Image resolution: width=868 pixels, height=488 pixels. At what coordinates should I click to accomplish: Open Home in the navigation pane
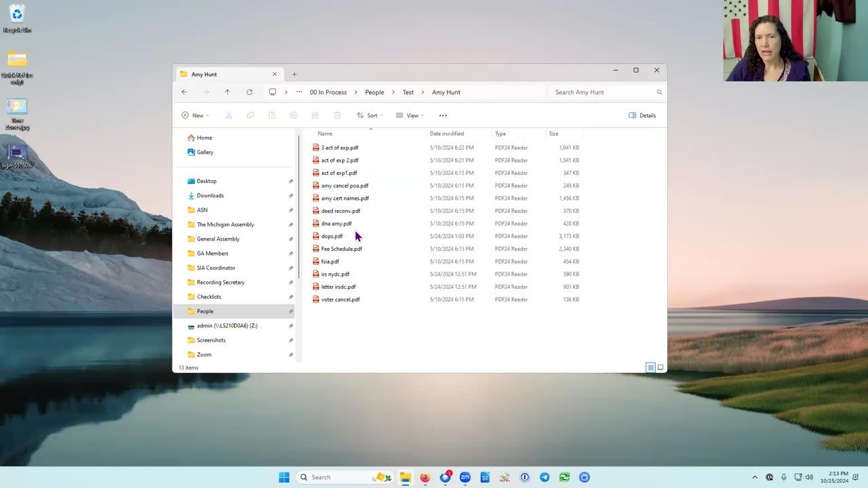pyautogui.click(x=204, y=138)
